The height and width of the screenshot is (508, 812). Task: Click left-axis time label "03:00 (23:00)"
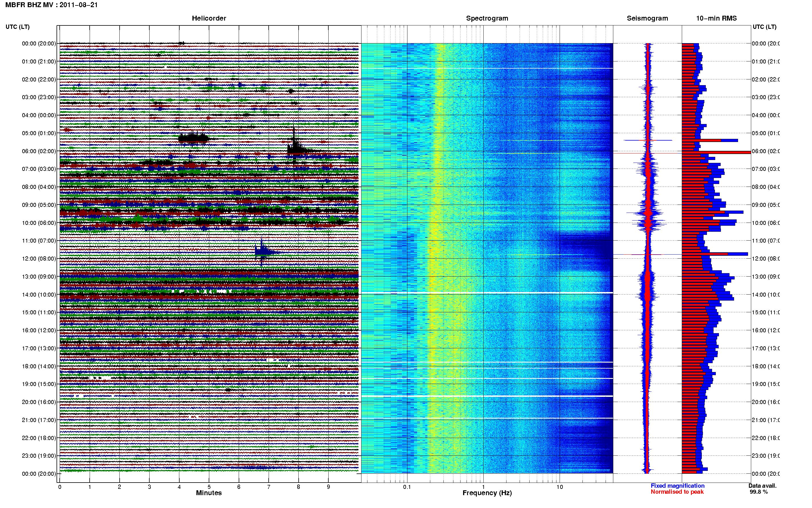(x=39, y=97)
